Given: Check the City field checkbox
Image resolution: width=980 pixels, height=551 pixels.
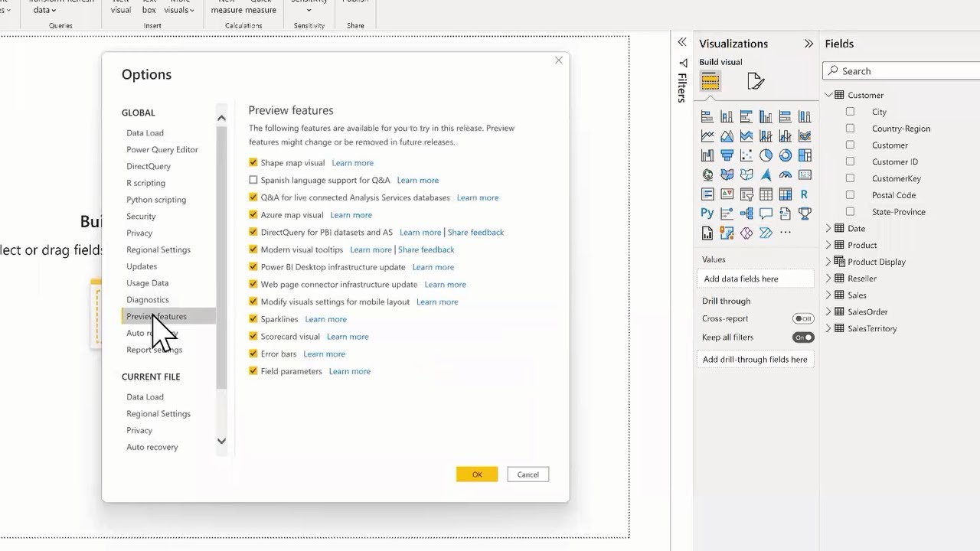Looking at the screenshot, I should (x=850, y=112).
